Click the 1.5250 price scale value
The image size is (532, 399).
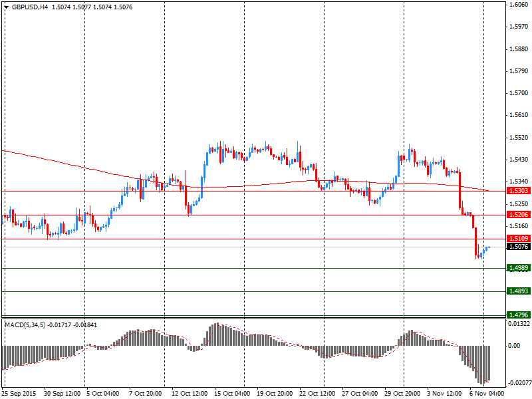519,204
